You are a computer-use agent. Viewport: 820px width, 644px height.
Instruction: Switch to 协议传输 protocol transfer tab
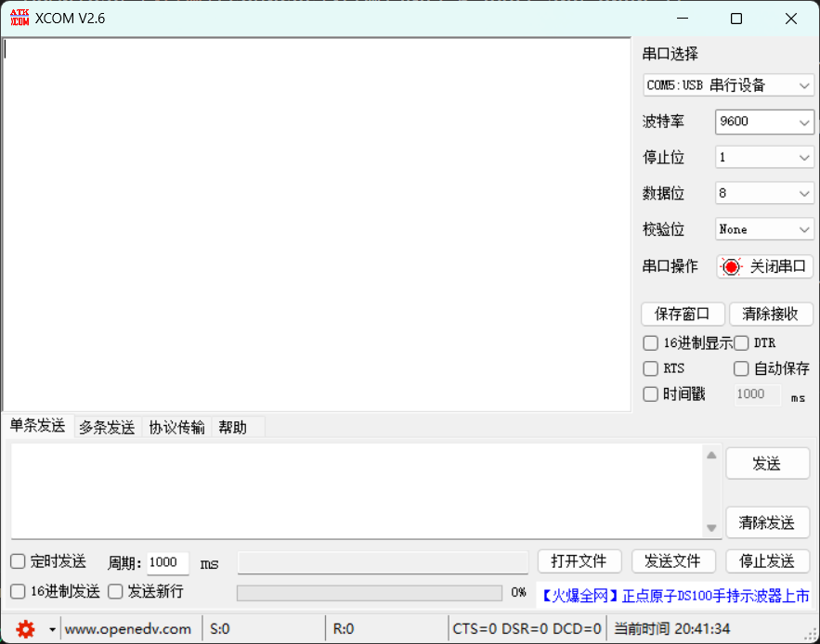[176, 428]
